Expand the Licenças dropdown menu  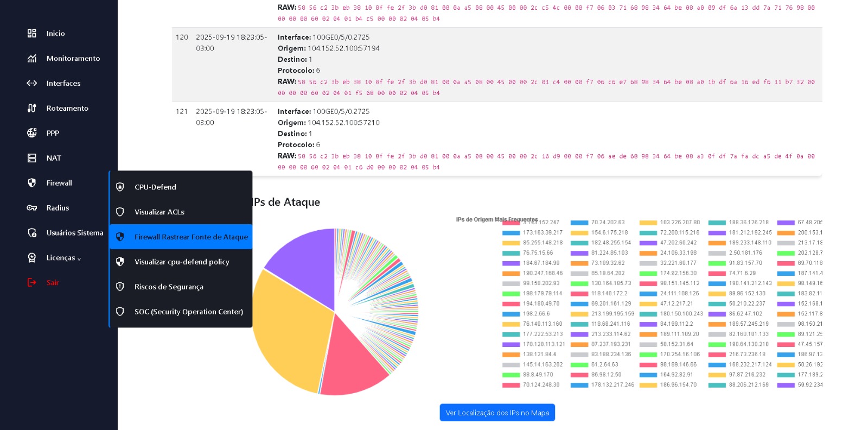click(x=63, y=258)
